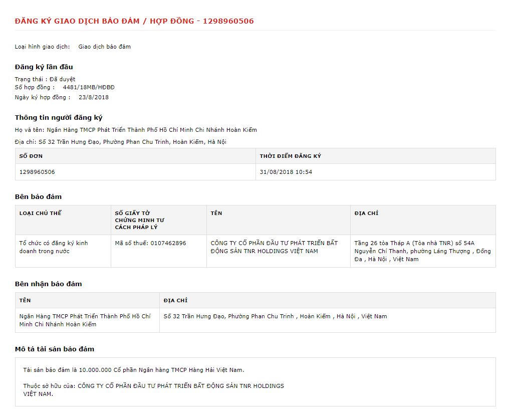Click the collateral description about 10.000.000 Cổ phần
Image resolution: width=507 pixels, height=420 pixels.
coord(134,370)
